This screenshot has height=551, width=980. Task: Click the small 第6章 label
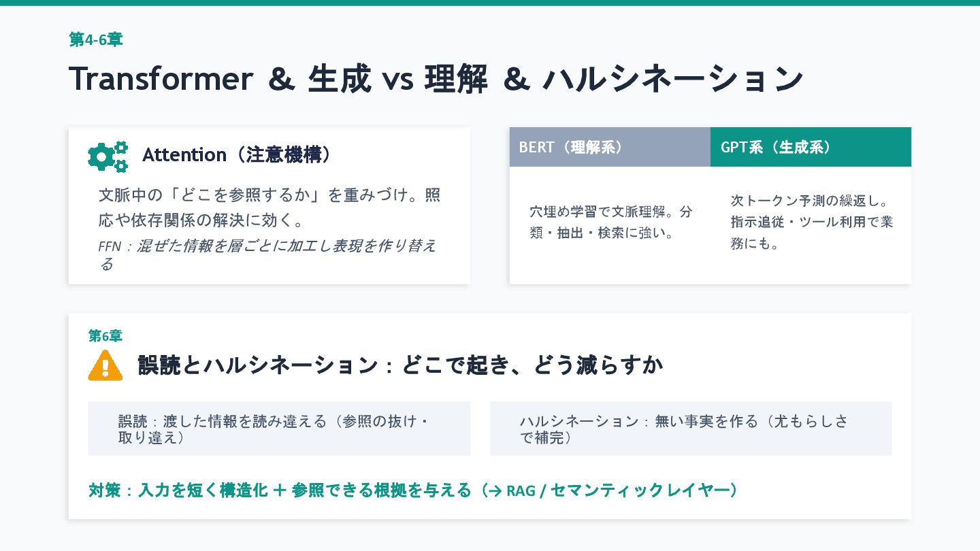point(105,336)
